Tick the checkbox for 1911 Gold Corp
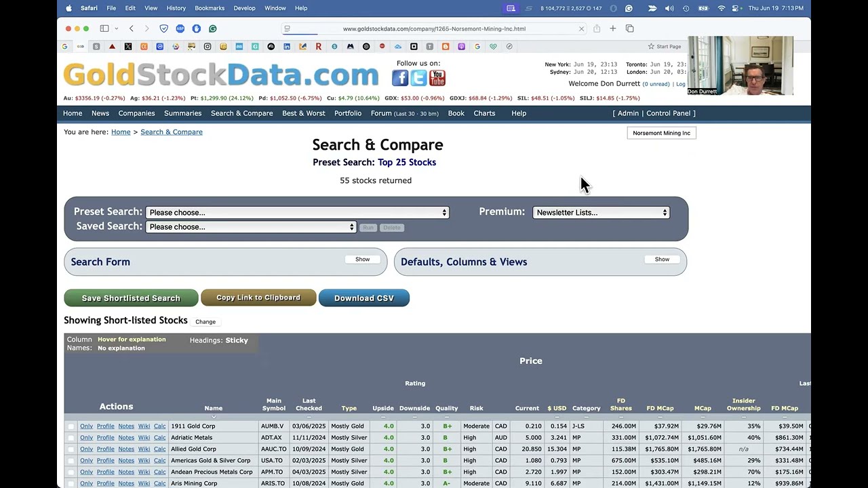 point(71,426)
